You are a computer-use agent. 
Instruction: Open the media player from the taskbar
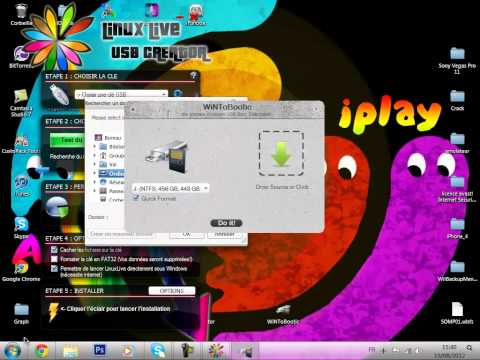pos(128,351)
